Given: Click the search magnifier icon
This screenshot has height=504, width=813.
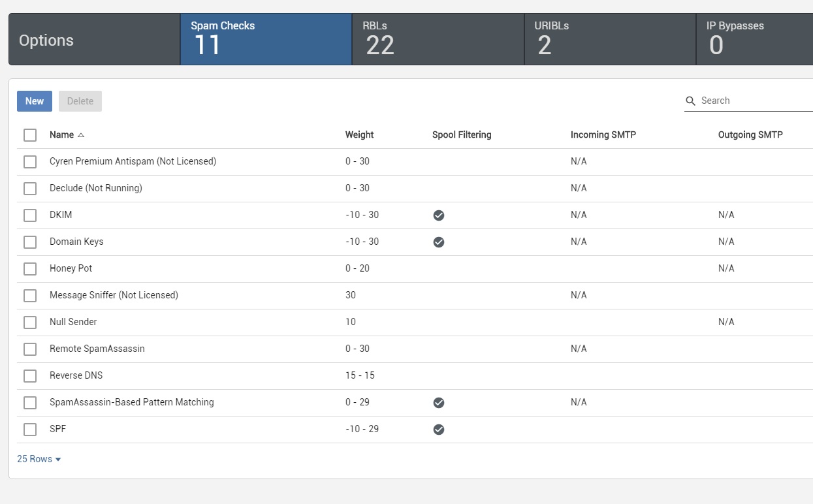Looking at the screenshot, I should tap(690, 101).
